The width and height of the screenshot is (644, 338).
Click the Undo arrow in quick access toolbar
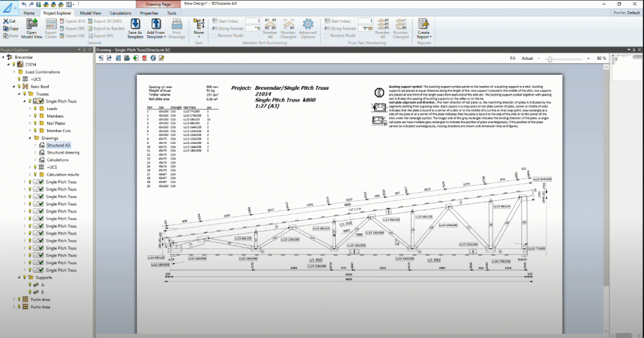pos(24,4)
